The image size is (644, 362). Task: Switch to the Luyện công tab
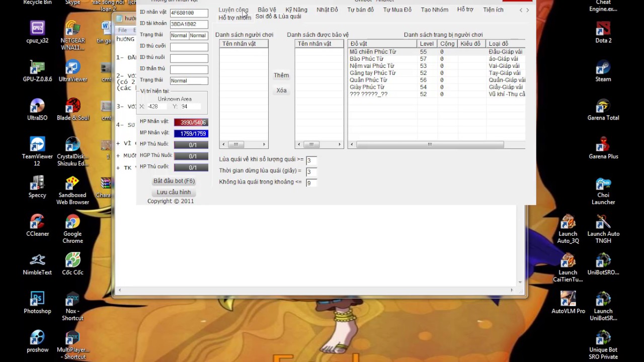pyautogui.click(x=233, y=10)
